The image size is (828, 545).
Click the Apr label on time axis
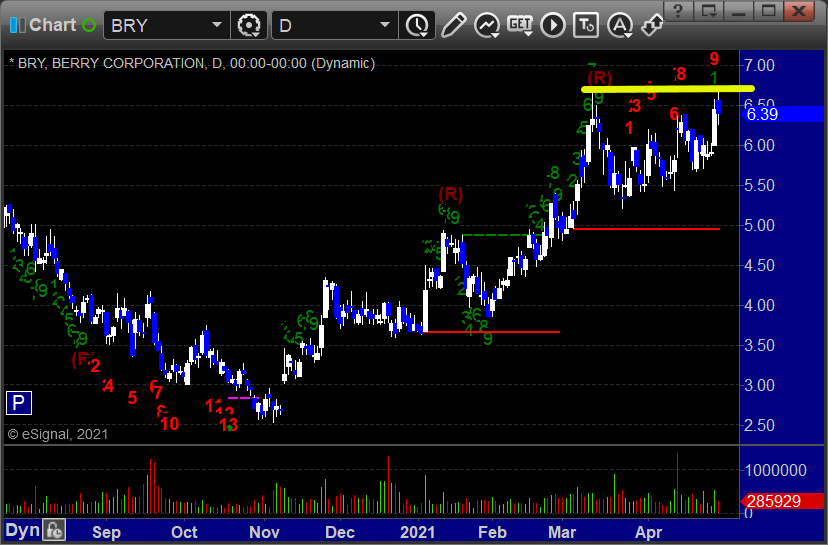point(648,532)
